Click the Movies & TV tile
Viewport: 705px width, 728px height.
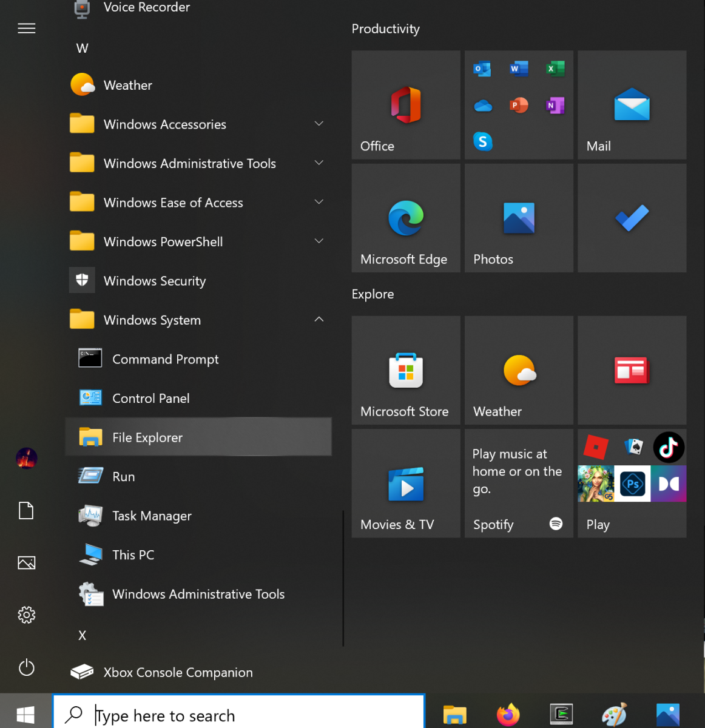405,484
